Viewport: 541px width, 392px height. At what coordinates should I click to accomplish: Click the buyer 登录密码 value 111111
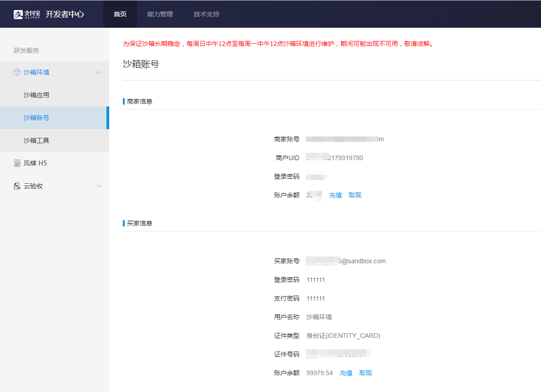click(x=316, y=280)
